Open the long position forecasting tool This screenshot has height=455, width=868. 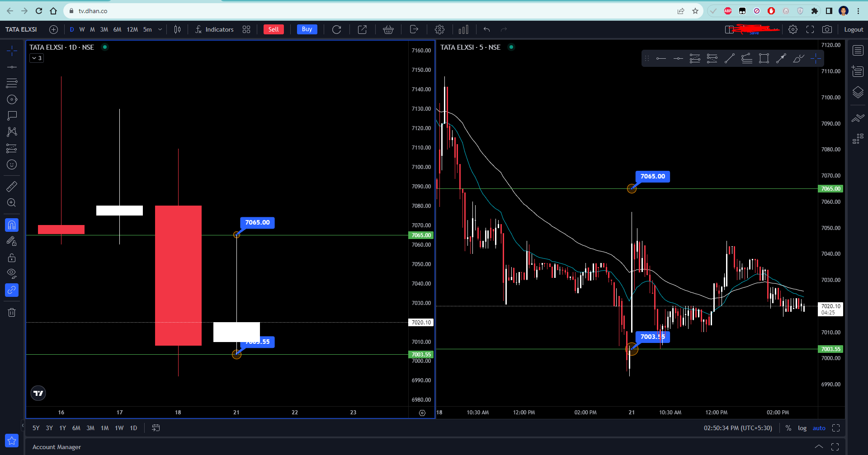point(12,148)
